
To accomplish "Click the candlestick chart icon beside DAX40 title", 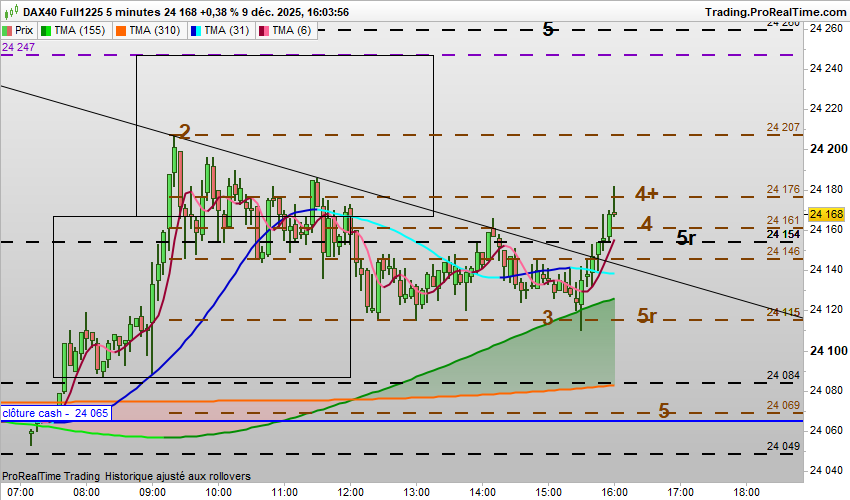I will (x=11, y=11).
